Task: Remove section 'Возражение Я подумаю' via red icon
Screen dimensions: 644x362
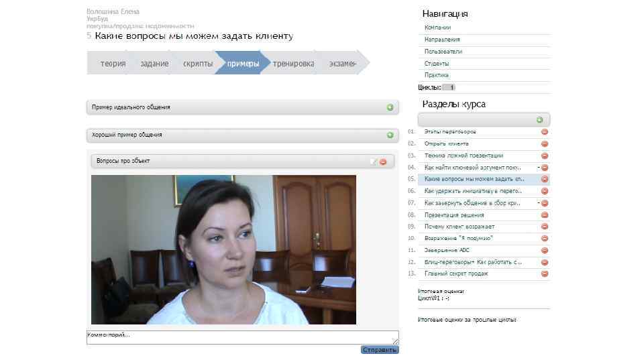Action: point(545,238)
